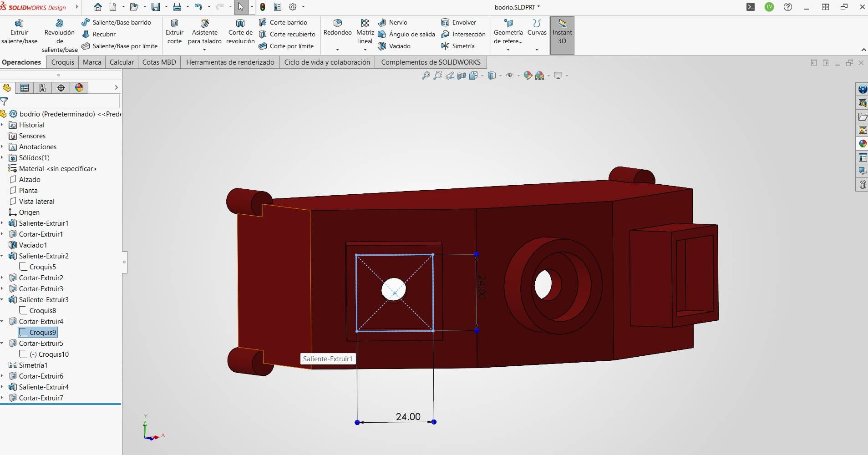Select the Simetría mirror tool
Viewport: 868px width, 455px height.
tap(458, 46)
